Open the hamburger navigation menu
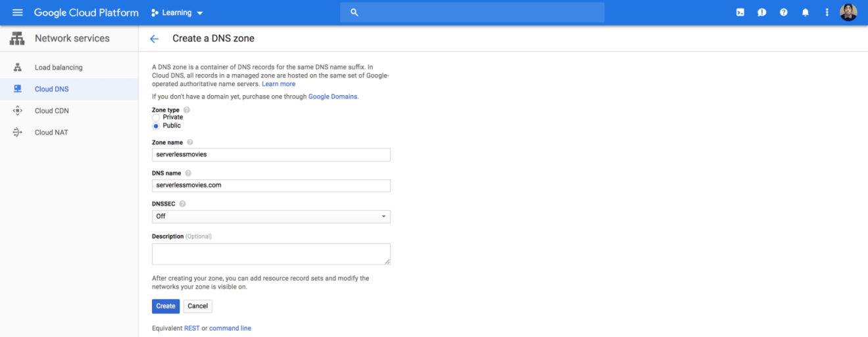Screen dimensions: 868x337 [18, 12]
